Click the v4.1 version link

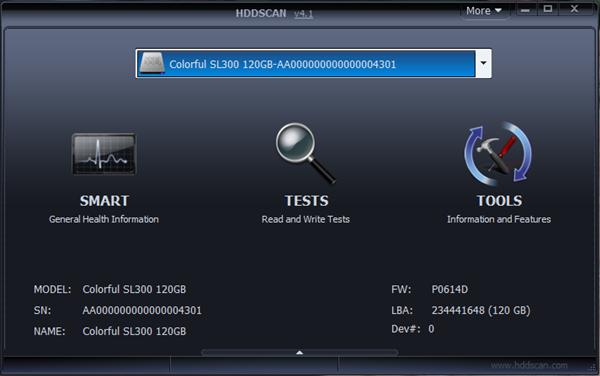(x=303, y=14)
